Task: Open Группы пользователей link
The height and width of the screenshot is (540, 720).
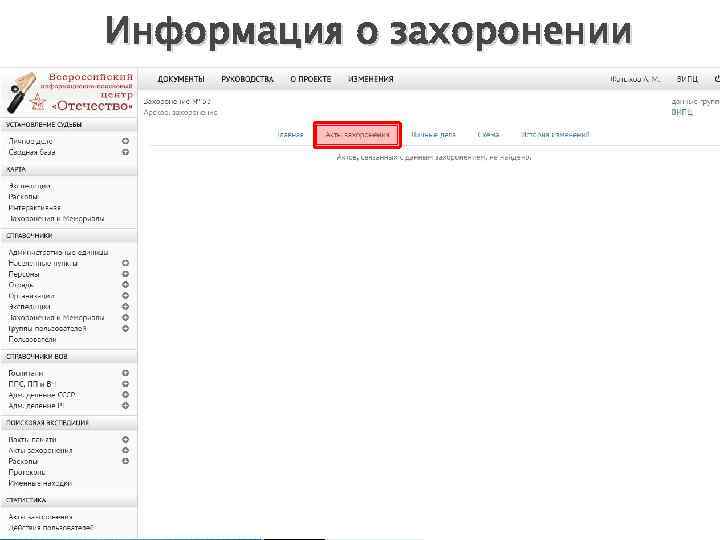Action: pos(48,329)
